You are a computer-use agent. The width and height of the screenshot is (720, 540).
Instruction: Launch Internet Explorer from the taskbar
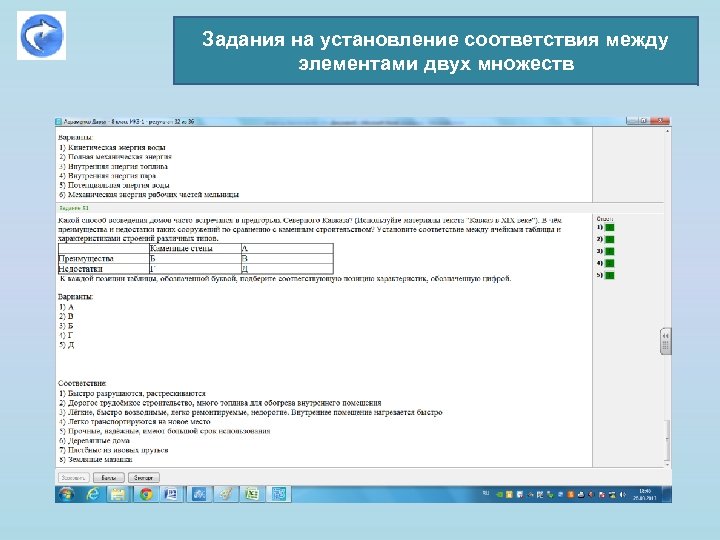point(93,494)
